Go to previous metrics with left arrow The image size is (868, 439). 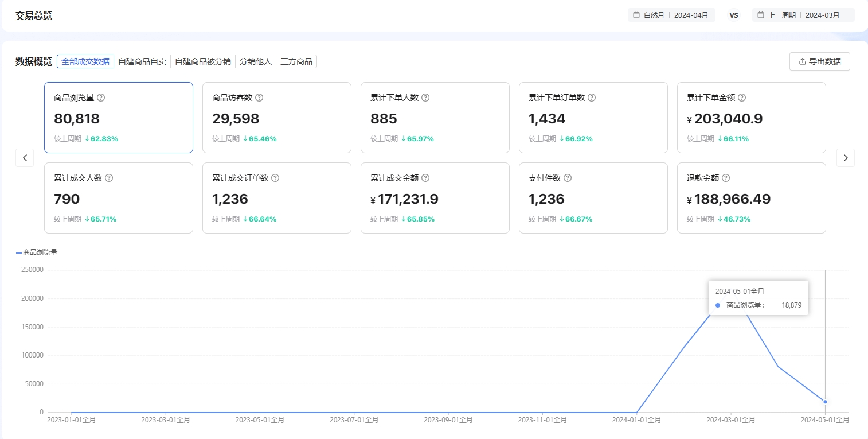[25, 158]
